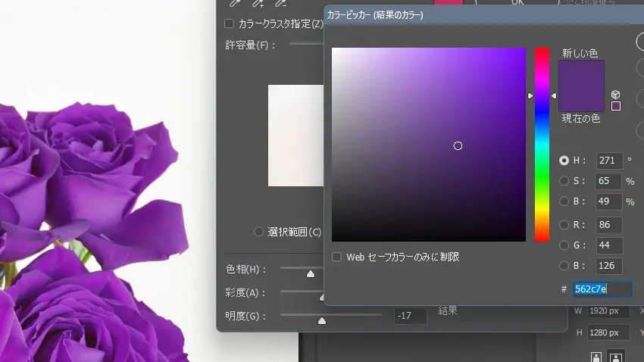Click the 明度 value field showing -17
This screenshot has width=644, height=362.
pos(410,315)
